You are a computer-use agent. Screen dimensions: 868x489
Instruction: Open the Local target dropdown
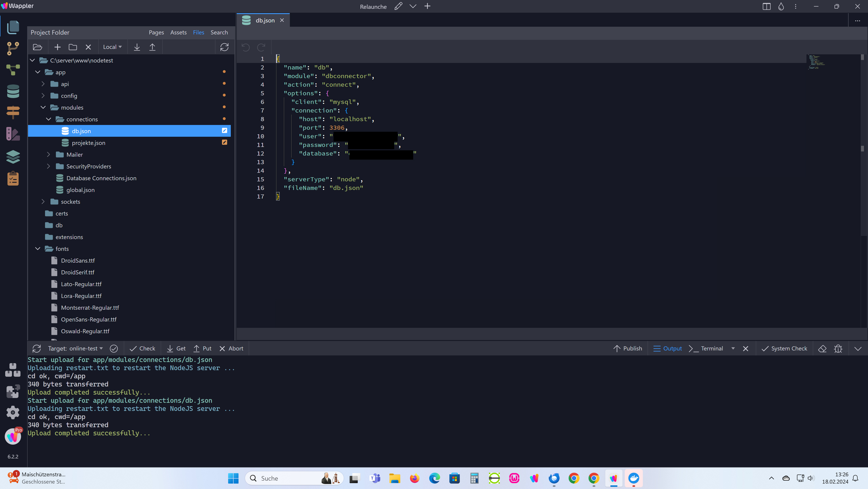pos(112,47)
